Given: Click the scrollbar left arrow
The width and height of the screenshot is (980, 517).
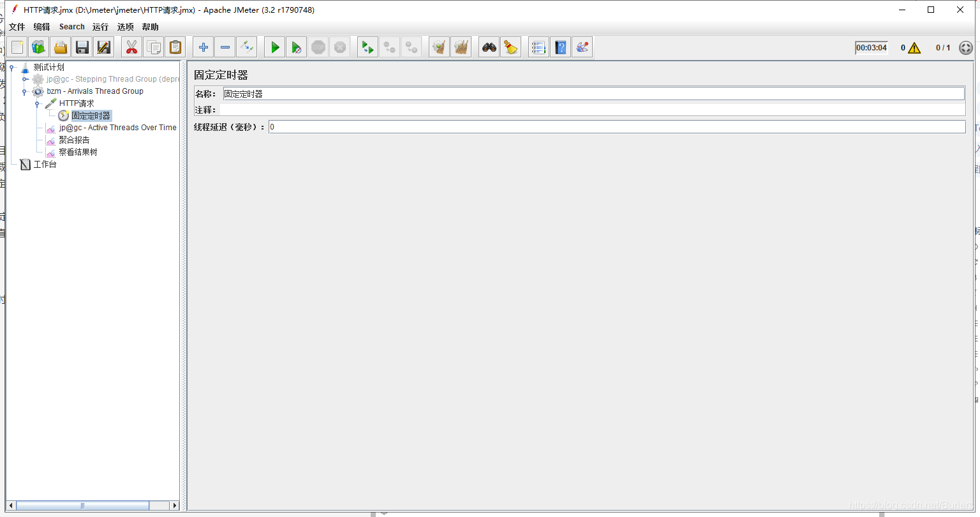Looking at the screenshot, I should click(x=11, y=506).
